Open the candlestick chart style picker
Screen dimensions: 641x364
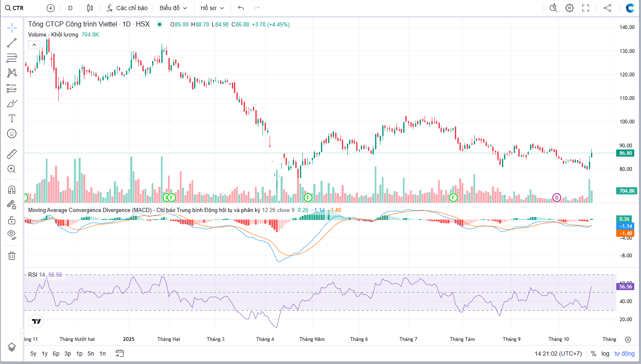pyautogui.click(x=90, y=8)
